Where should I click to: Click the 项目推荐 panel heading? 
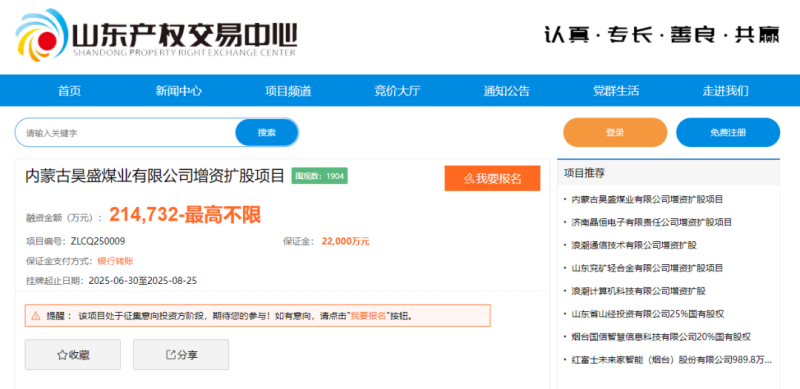[x=584, y=173]
